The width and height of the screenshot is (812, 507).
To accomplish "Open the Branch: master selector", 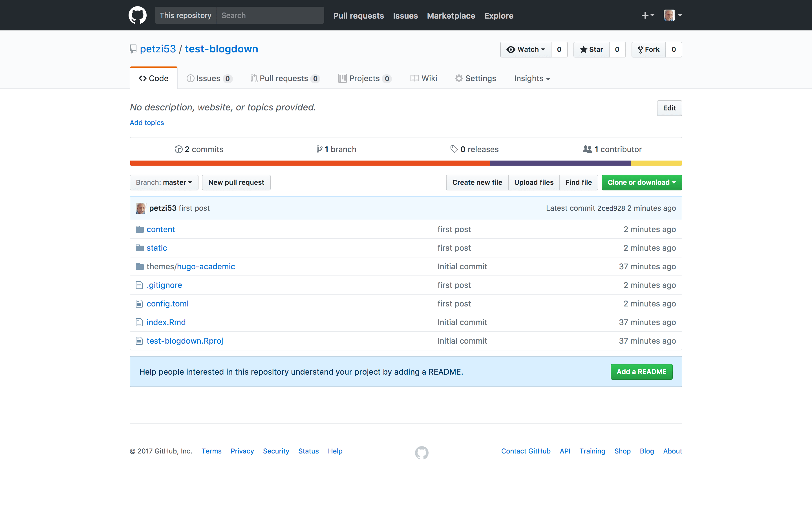I will point(164,183).
